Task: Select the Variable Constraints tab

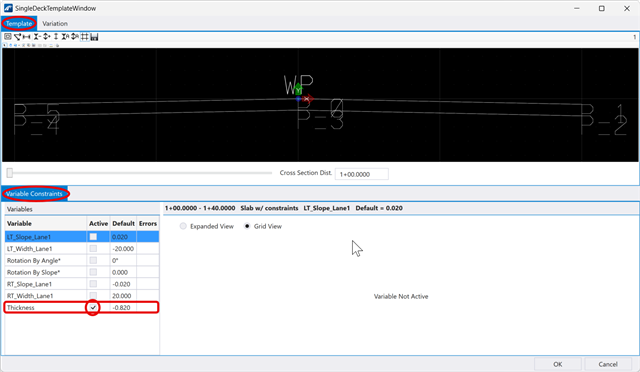Action: (x=34, y=194)
